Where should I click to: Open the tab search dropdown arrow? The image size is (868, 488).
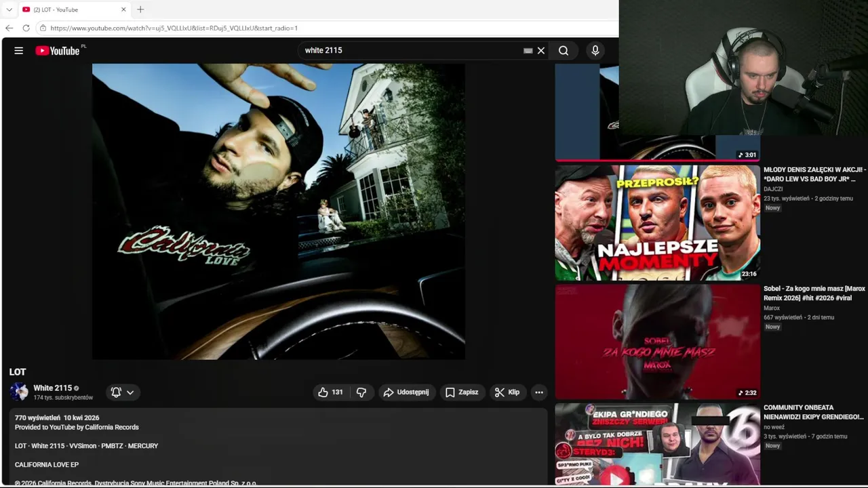tap(9, 9)
